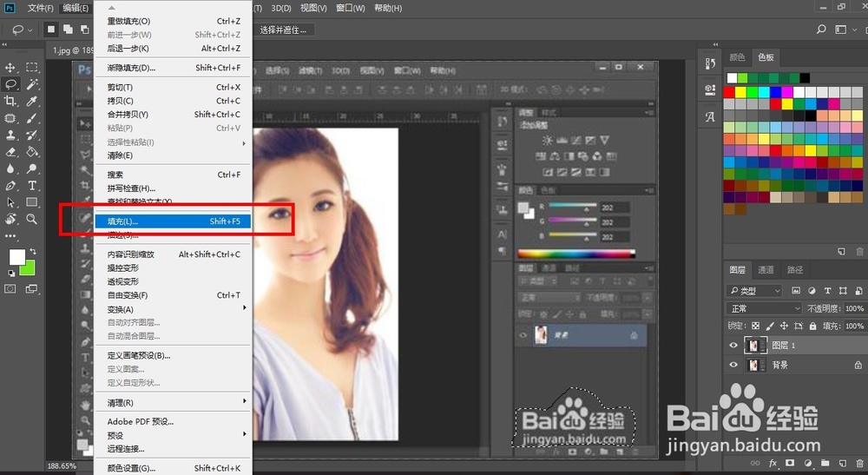Select the Magic Wand tool
This screenshot has height=475, width=868.
(32, 84)
